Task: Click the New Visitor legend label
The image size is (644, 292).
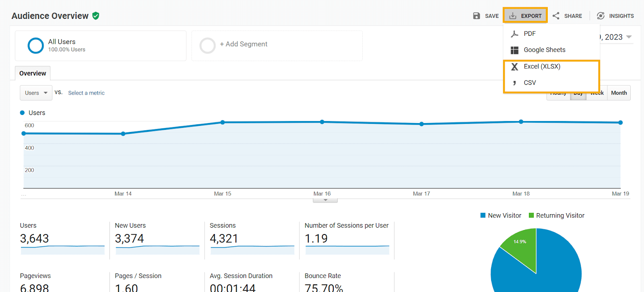Action: tap(505, 216)
